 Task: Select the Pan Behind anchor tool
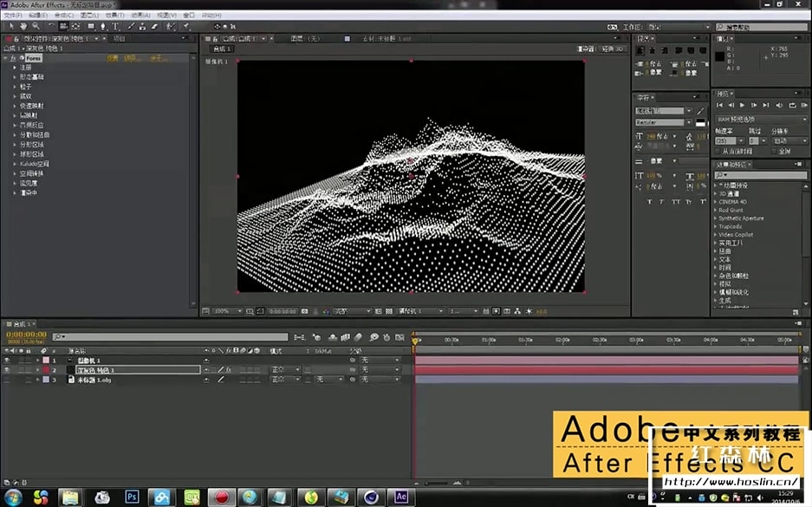point(75,26)
